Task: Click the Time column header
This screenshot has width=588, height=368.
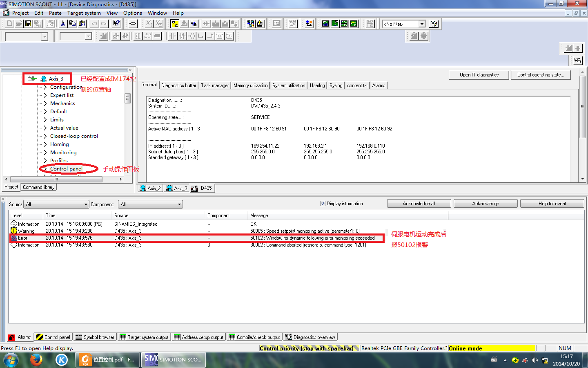Action: (x=78, y=215)
